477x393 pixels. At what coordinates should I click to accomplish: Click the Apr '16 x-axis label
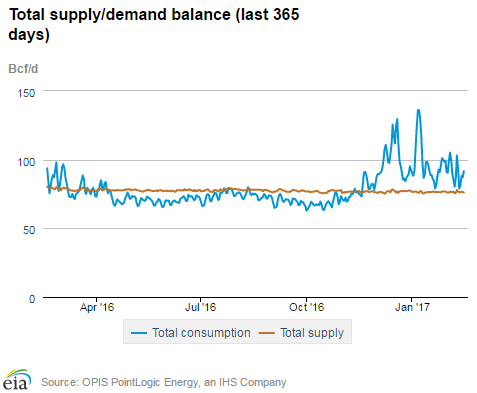point(97,307)
